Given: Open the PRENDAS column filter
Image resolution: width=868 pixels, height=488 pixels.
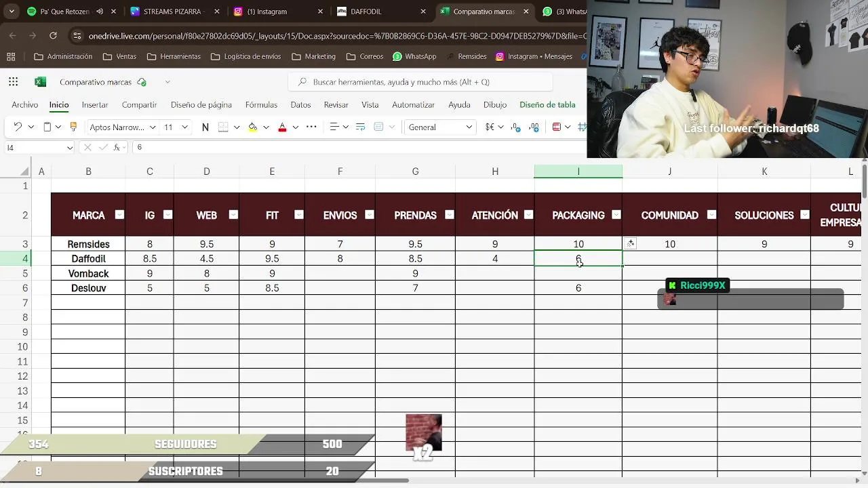Looking at the screenshot, I should (x=449, y=215).
